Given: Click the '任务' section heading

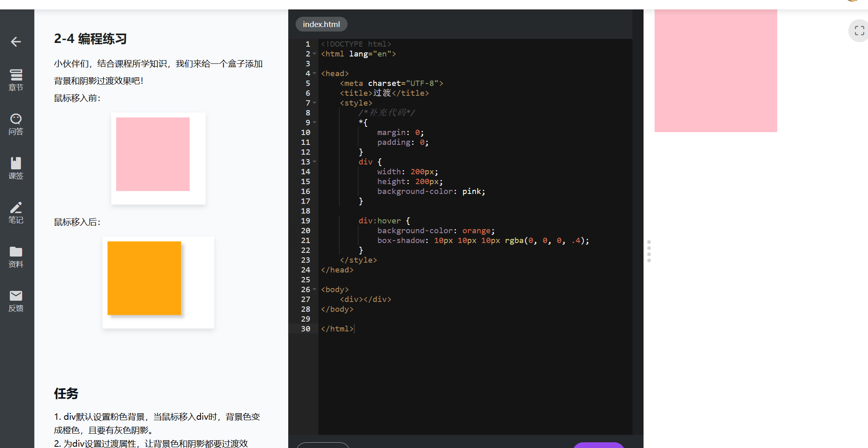Looking at the screenshot, I should point(66,394).
